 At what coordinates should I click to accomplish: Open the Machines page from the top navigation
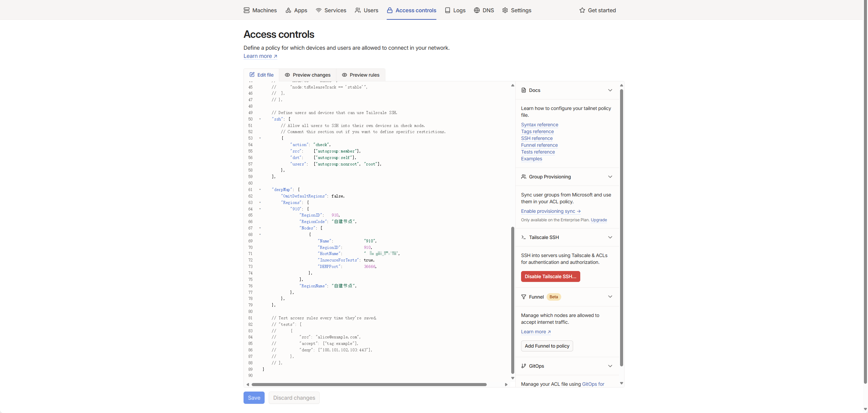click(x=260, y=10)
